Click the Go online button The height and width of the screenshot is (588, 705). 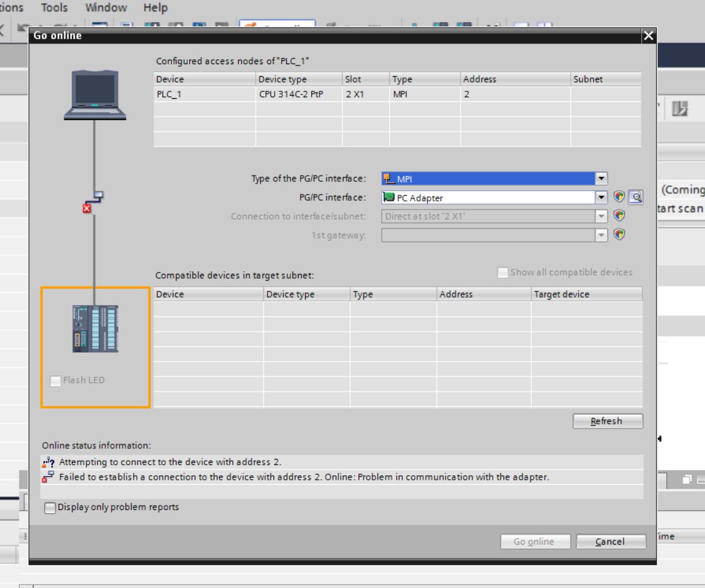[x=535, y=541]
